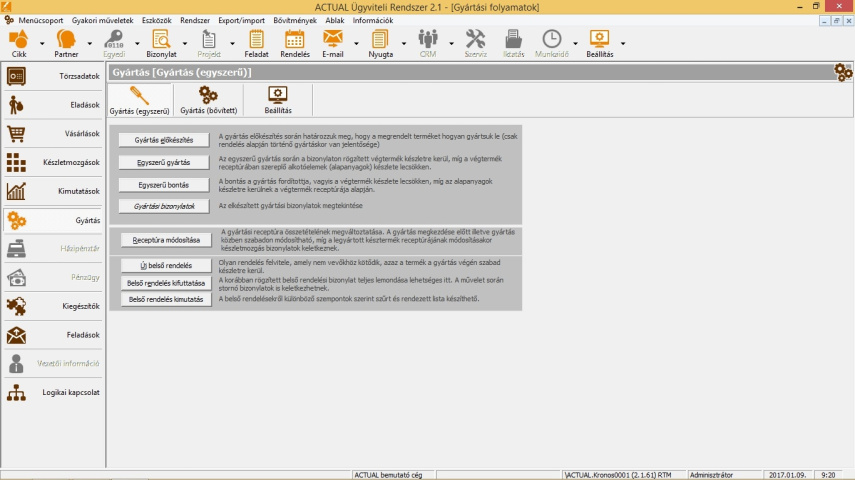Click the Belső rendelés kimutatás button
This screenshot has height=480, width=855.
point(166,299)
